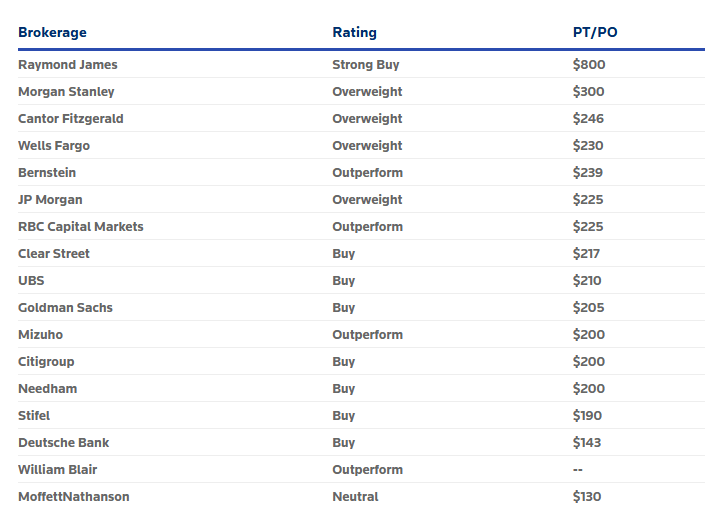Viewport: 705px width, 521px height.
Task: Click the Mizuho row label
Action: click(x=40, y=334)
